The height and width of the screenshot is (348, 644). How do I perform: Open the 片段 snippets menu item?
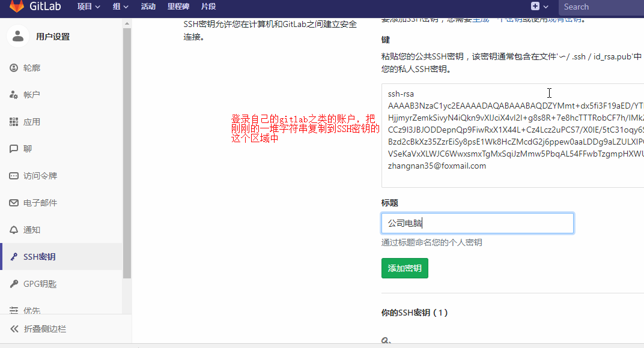coord(208,7)
